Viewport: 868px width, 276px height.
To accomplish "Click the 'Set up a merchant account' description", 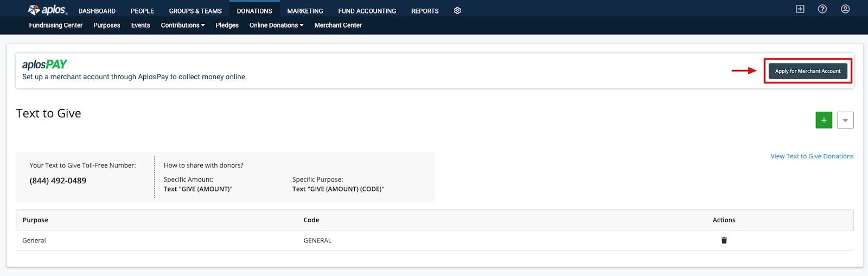I will tap(135, 77).
